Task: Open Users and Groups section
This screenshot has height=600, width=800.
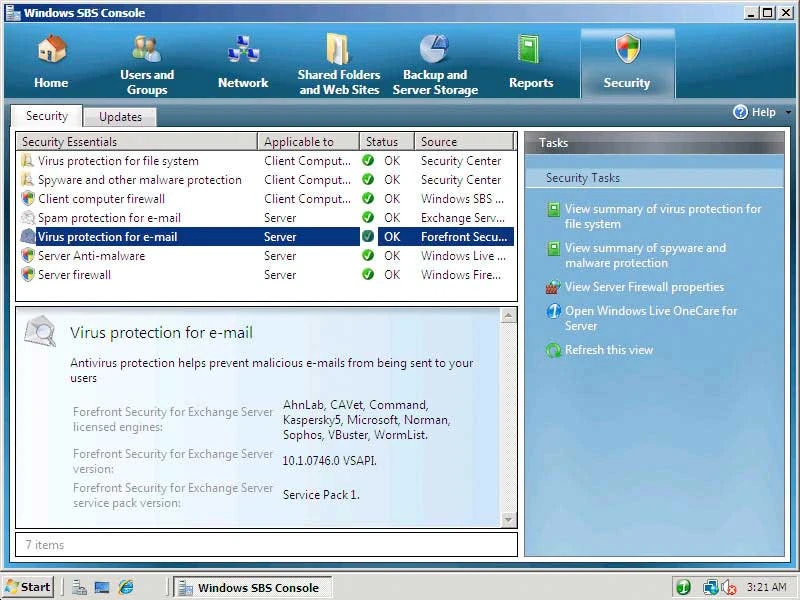Action: (x=147, y=64)
